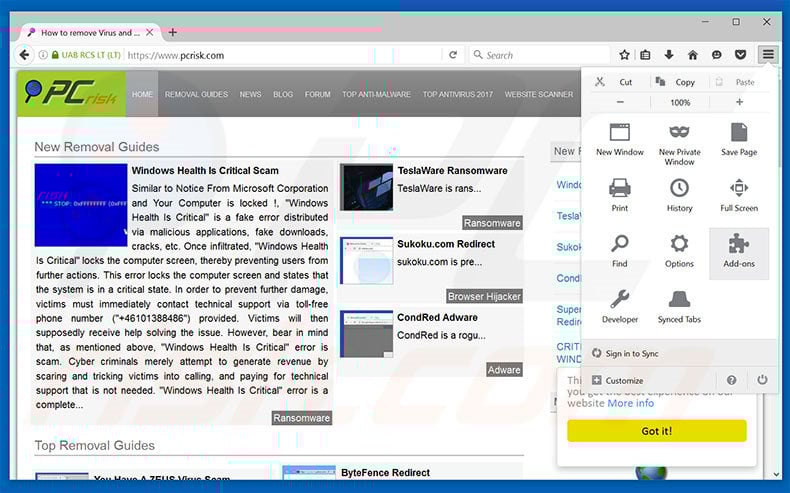Open TOP ANTIVIRUS 2017 nav item
The image size is (790, 493).
457,94
